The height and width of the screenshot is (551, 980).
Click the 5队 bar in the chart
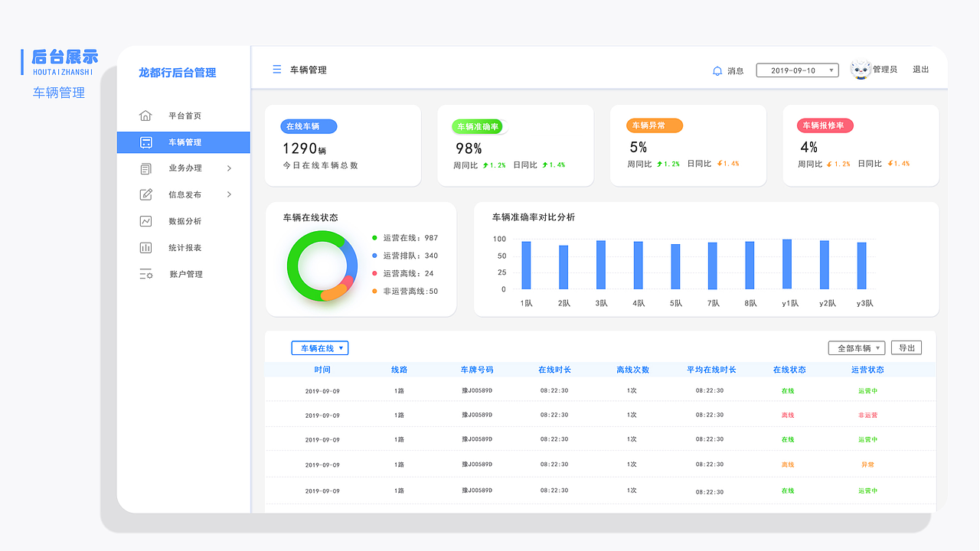(x=675, y=267)
